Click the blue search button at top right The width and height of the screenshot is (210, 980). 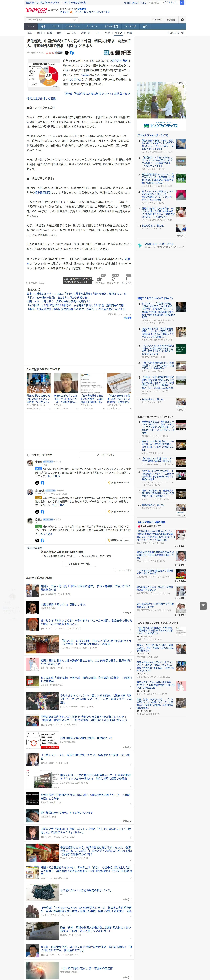tap(182, 3)
